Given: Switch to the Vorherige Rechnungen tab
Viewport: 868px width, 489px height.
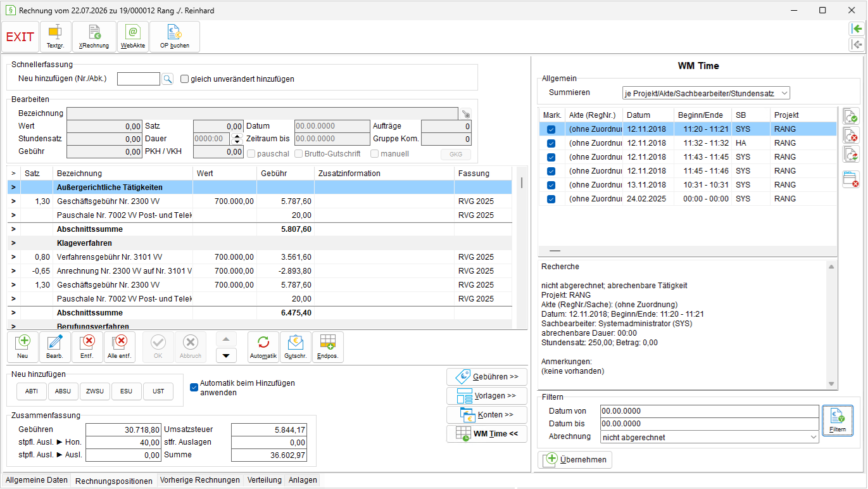Looking at the screenshot, I should [200, 480].
